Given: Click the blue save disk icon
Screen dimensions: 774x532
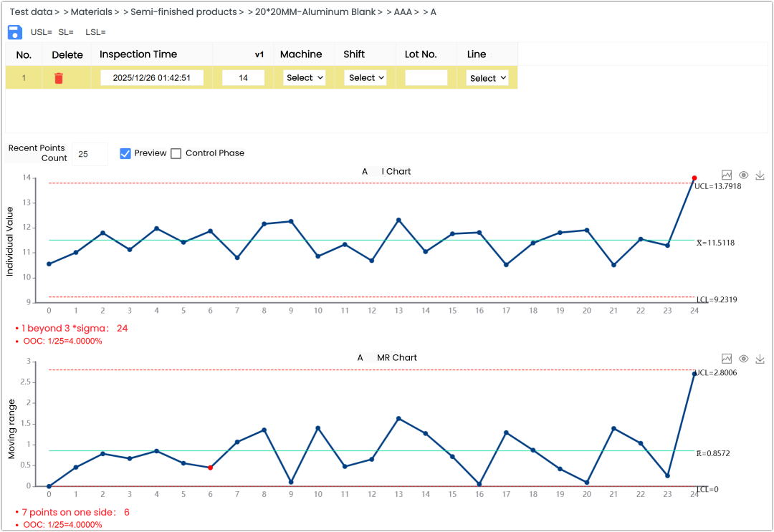Looking at the screenshot, I should 14,32.
